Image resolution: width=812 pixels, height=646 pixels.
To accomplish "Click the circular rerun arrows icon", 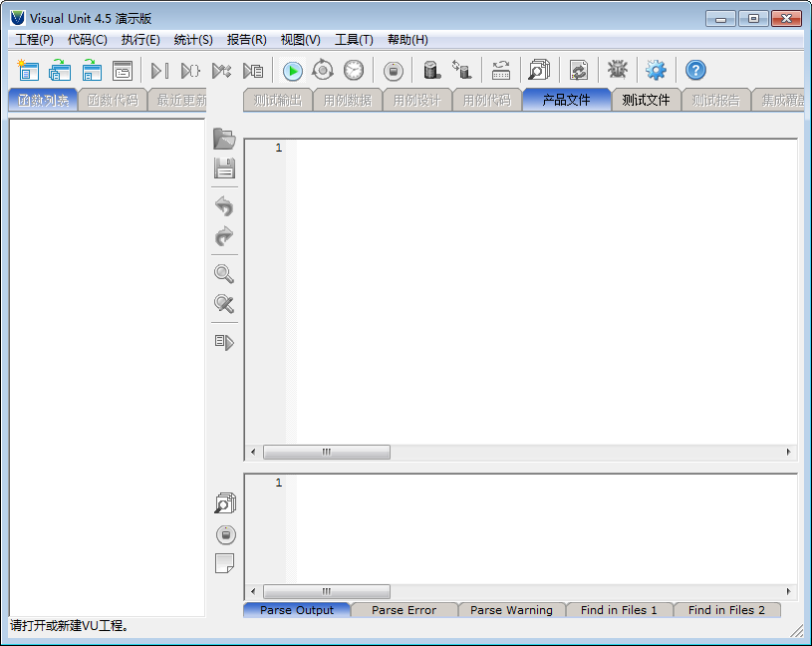I will coord(323,70).
